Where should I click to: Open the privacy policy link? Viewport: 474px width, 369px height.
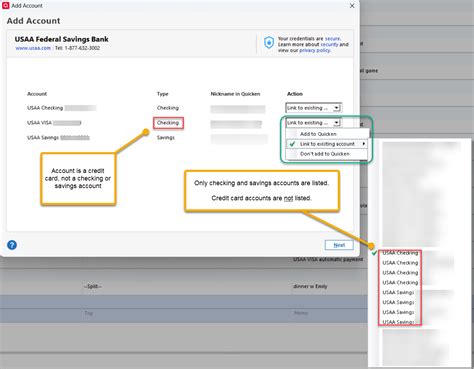(314, 50)
